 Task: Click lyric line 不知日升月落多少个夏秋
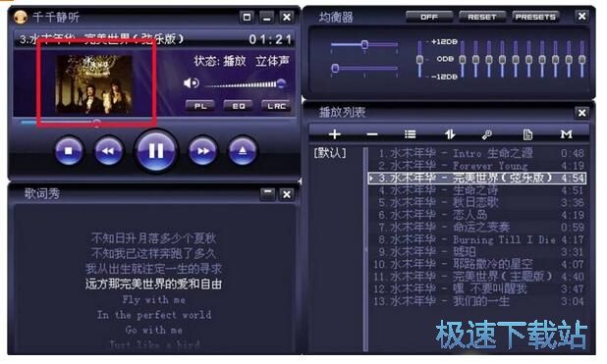point(153,237)
